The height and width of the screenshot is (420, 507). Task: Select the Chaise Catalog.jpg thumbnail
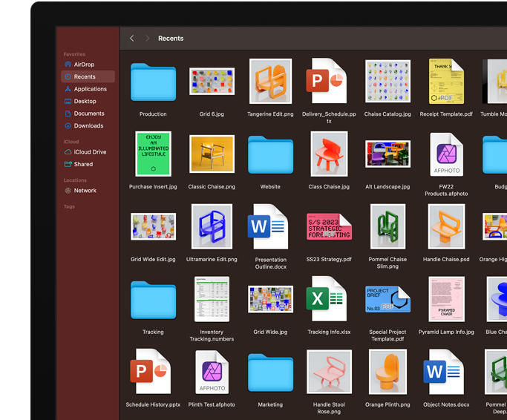387,81
